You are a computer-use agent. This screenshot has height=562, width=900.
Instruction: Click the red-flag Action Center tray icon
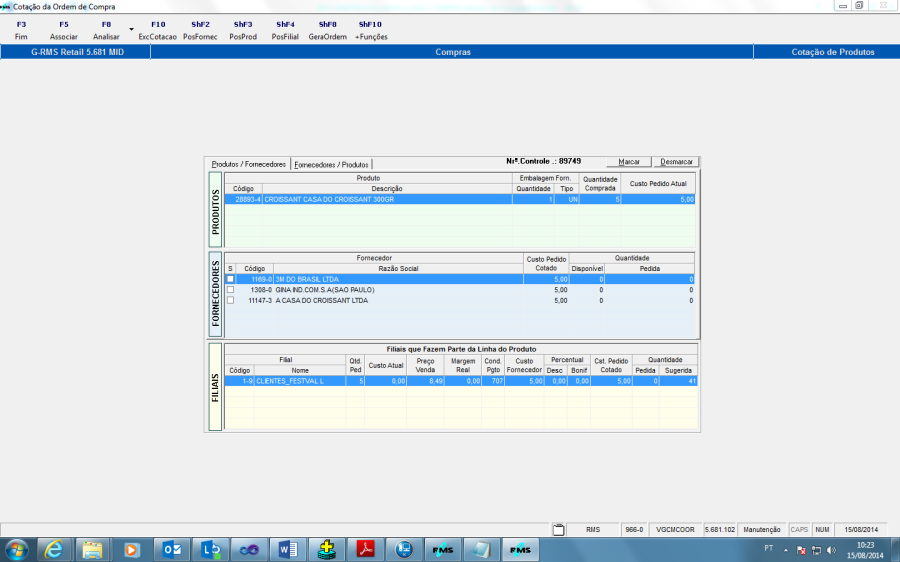tap(801, 550)
